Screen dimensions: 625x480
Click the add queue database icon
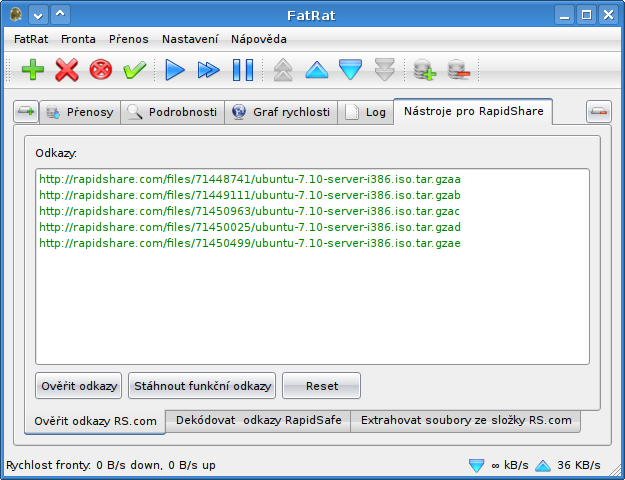point(425,70)
